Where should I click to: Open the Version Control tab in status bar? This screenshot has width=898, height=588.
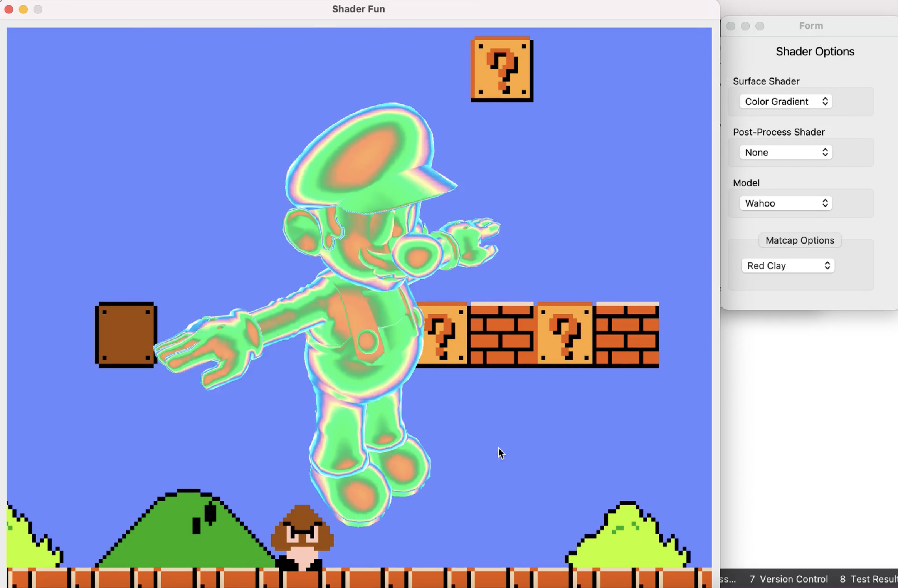tap(789, 579)
